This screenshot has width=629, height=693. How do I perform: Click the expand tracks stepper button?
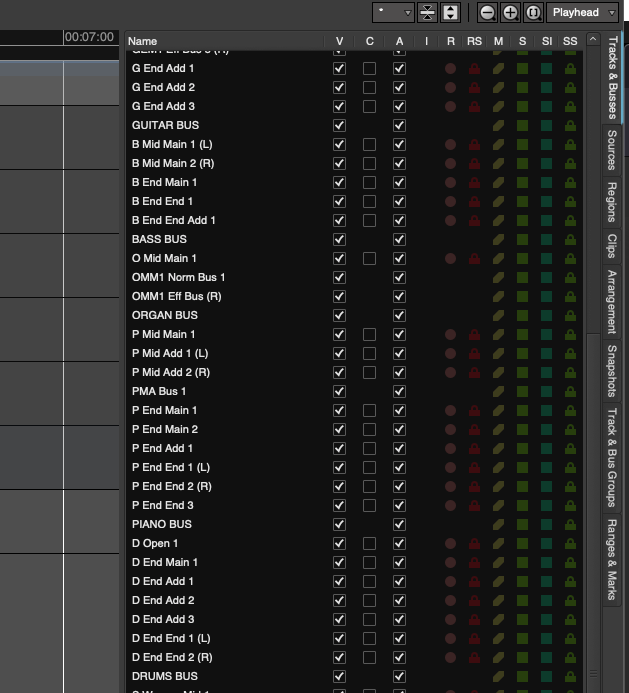pyautogui.click(x=450, y=12)
